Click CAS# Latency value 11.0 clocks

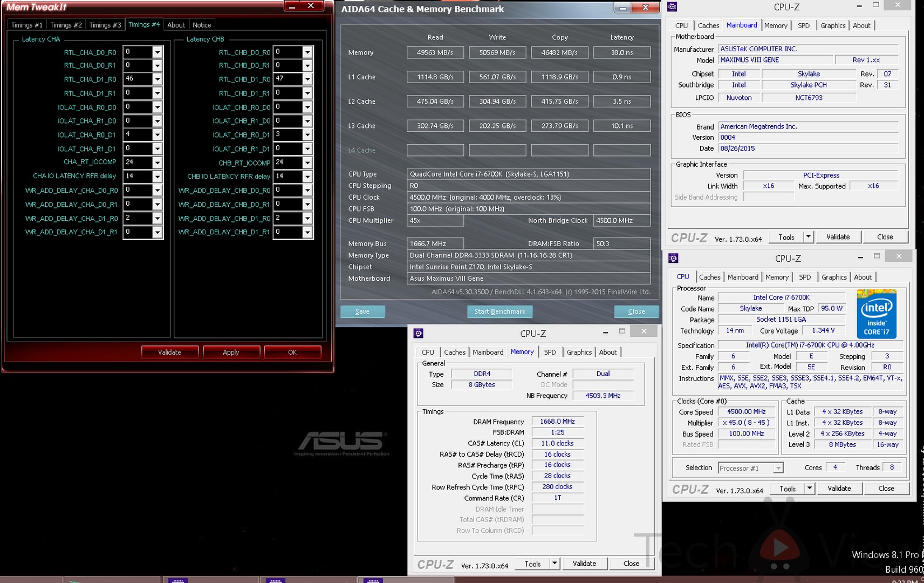[x=558, y=443]
